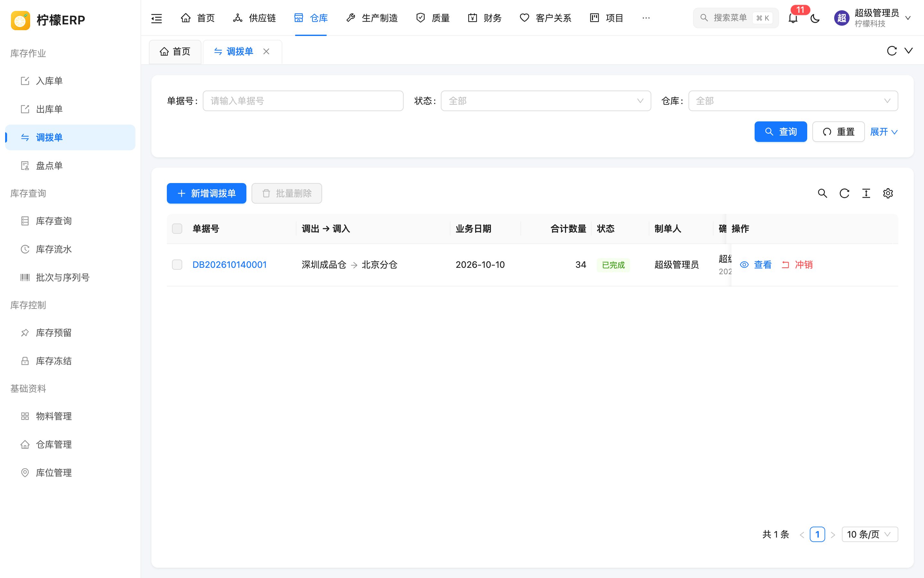Click the 柠檬ERP logo icon

click(x=21, y=20)
